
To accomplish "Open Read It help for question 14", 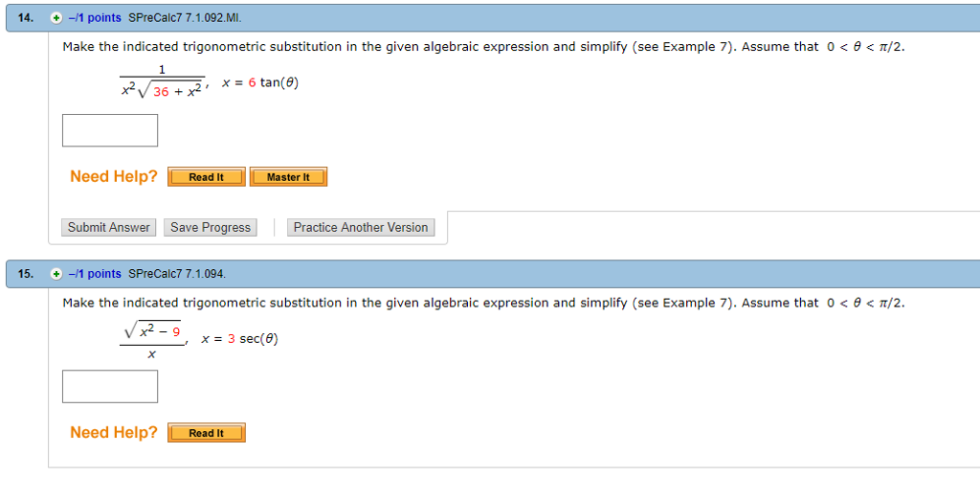I will click(x=207, y=177).
